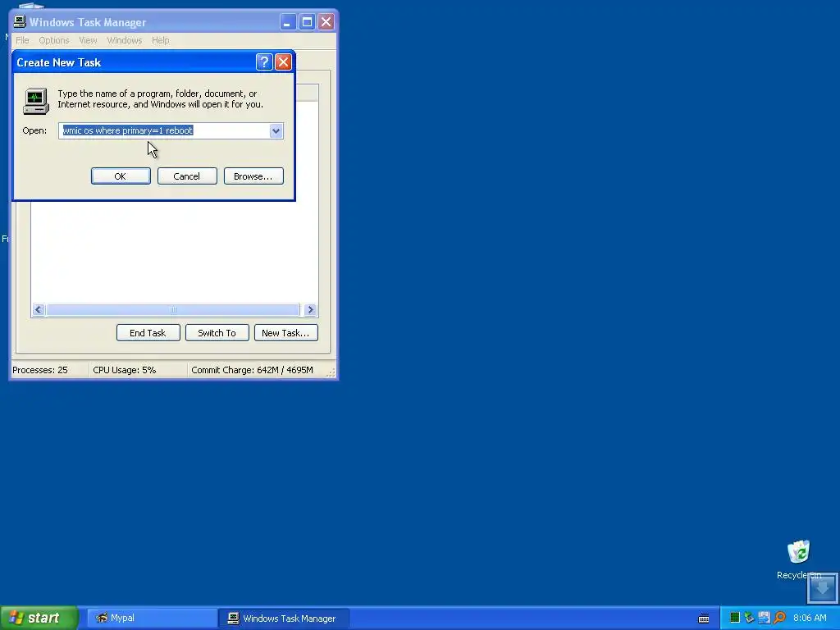
Task: Switch to Mypal in the taskbar
Action: (x=151, y=619)
